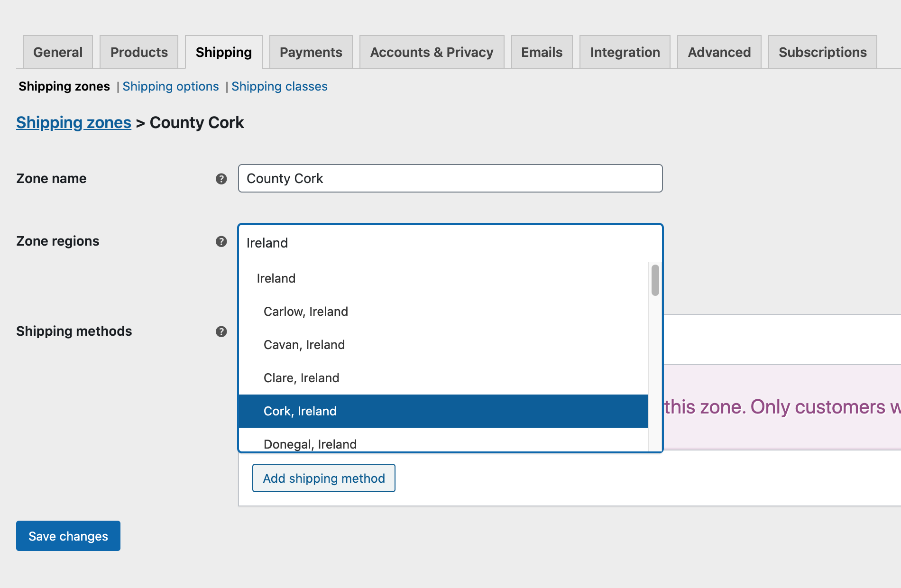Switch to the Emails tab
901x588 pixels.
click(x=541, y=52)
